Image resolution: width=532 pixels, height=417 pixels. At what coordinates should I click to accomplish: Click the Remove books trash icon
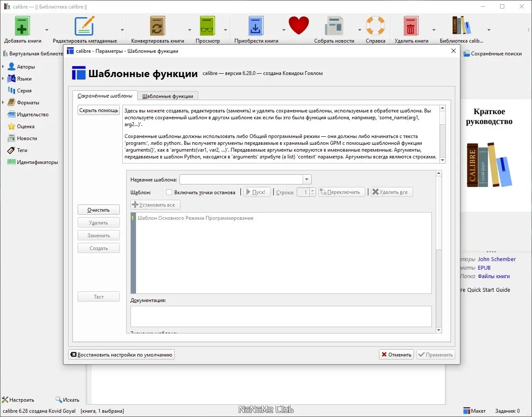(x=411, y=26)
